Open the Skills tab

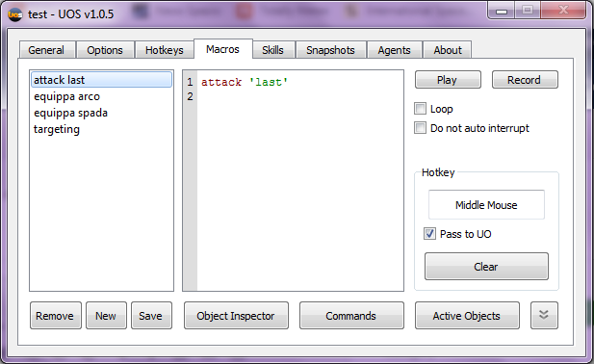273,50
